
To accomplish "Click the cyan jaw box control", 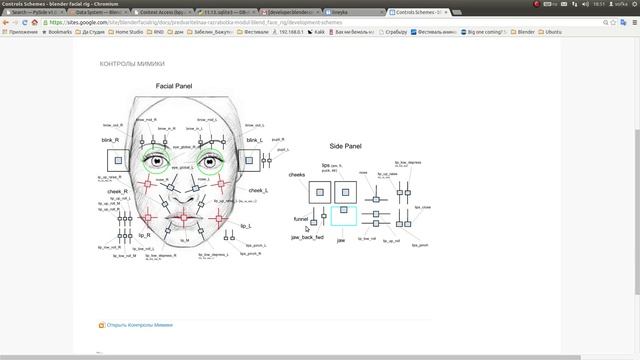I will [344, 216].
